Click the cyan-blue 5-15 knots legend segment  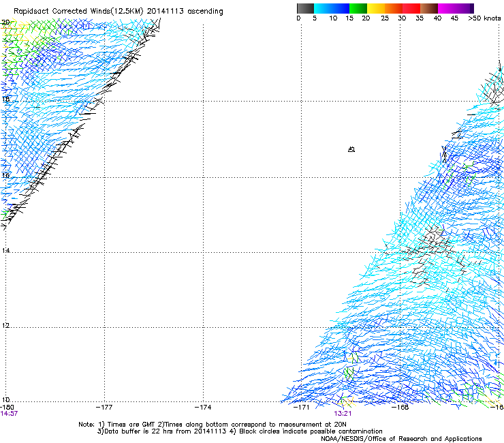(332, 8)
